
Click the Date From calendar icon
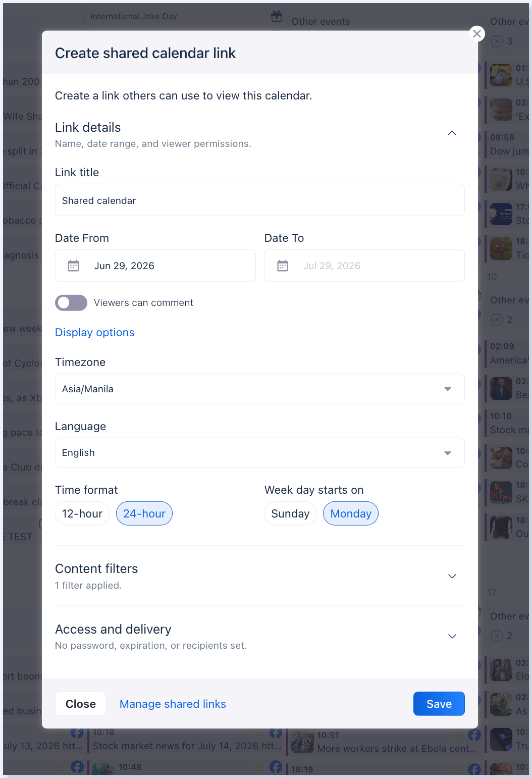tap(74, 266)
